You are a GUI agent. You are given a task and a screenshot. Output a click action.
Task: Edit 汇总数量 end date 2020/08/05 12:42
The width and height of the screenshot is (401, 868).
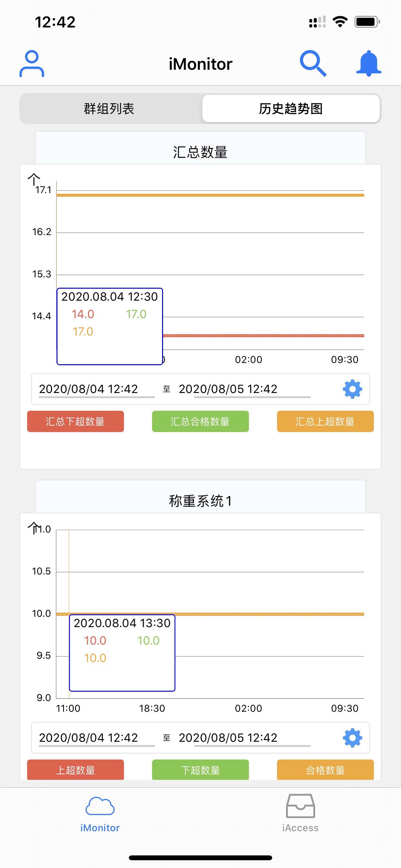click(x=228, y=389)
